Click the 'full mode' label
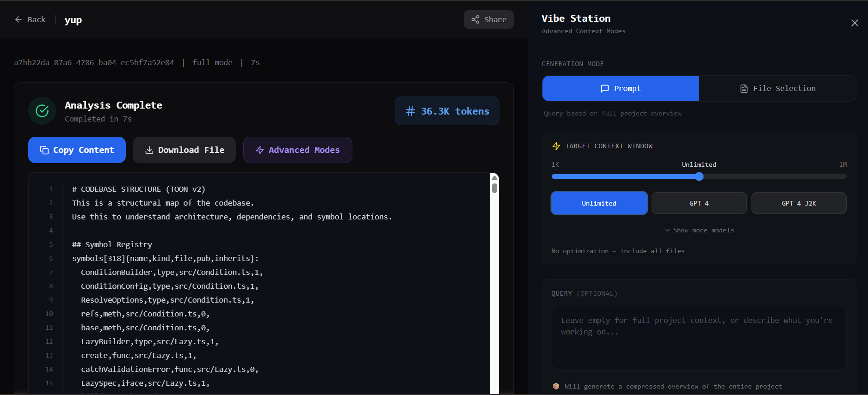This screenshot has height=395, width=868. pos(212,62)
